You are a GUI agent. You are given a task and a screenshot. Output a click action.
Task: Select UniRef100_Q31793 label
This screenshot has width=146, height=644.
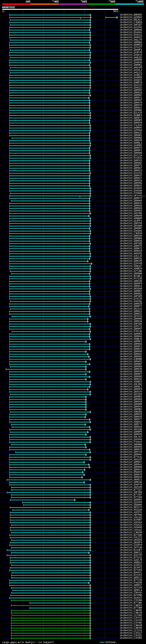point(131,555)
